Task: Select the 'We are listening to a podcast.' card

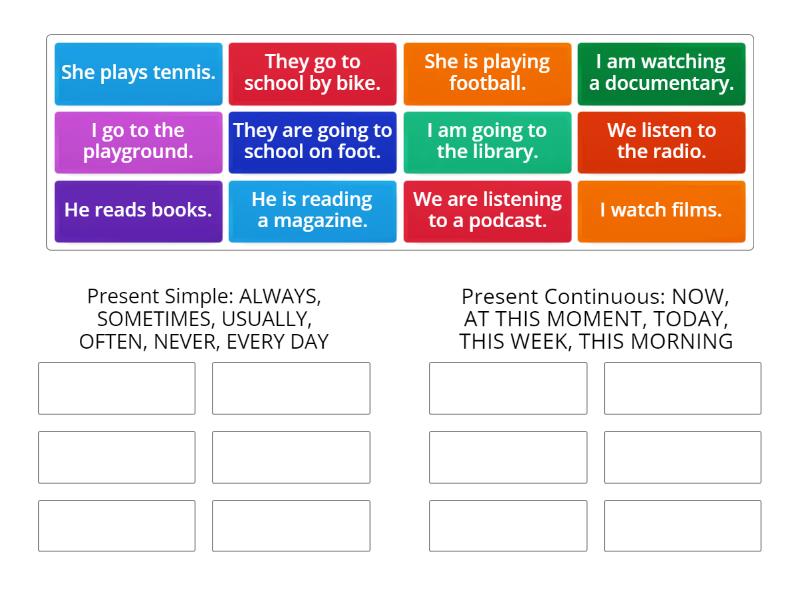Action: tap(487, 211)
